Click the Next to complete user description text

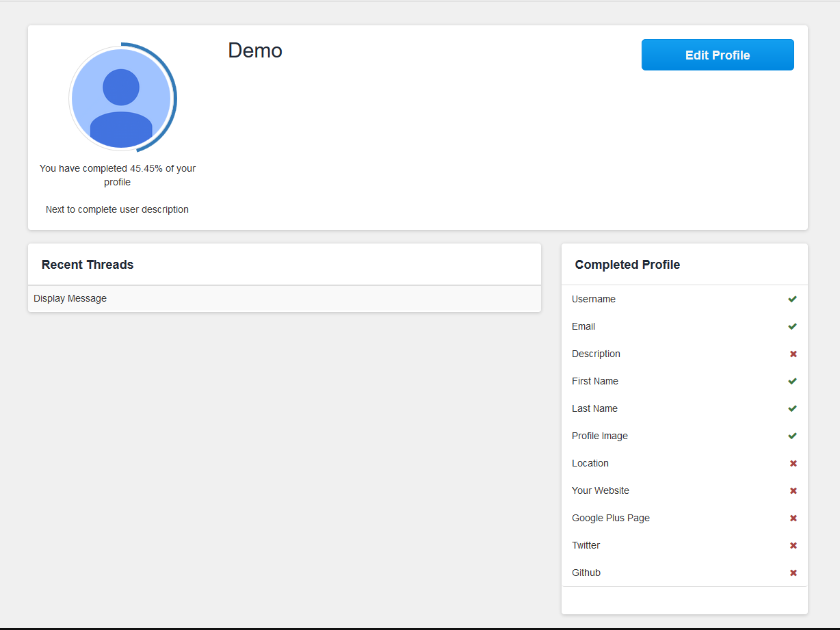click(x=117, y=209)
